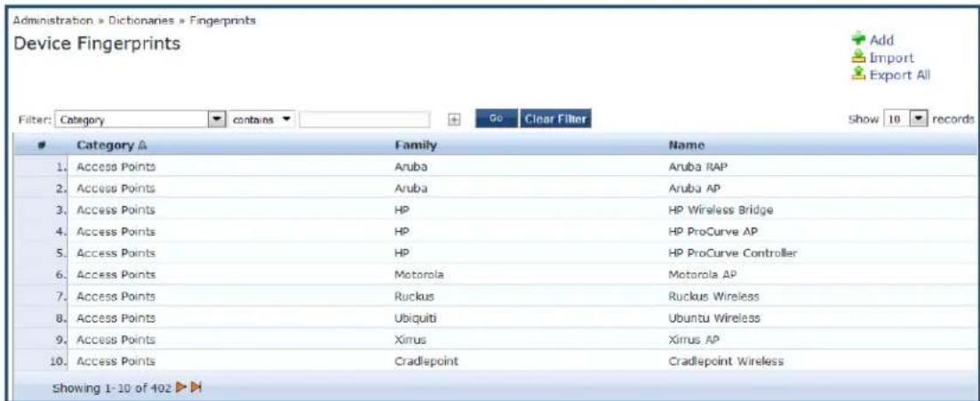Add another filter with the plus icon
Viewport: 980px width, 401px height.
(x=455, y=119)
